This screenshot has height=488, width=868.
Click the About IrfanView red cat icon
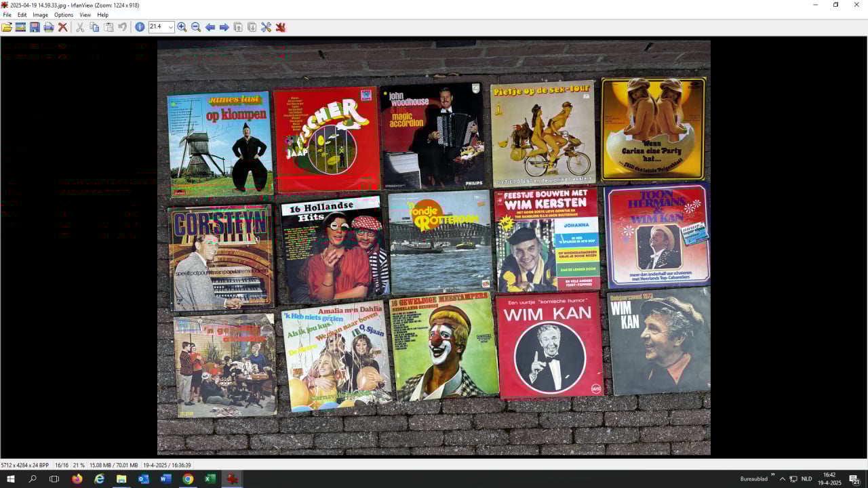280,27
